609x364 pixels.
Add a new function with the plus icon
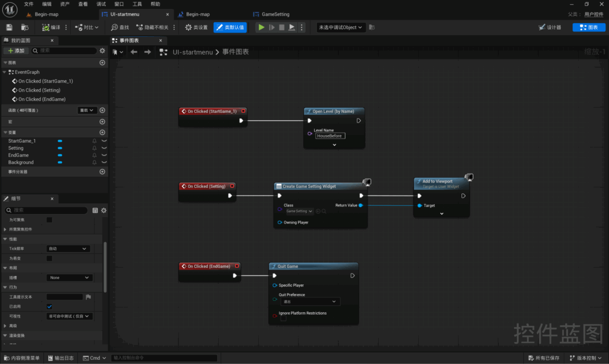[x=102, y=110]
